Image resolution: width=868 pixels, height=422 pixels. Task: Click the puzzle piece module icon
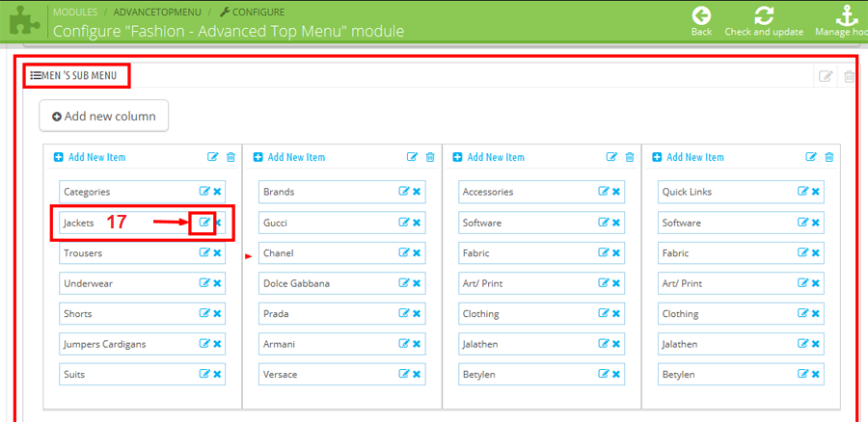(23, 20)
